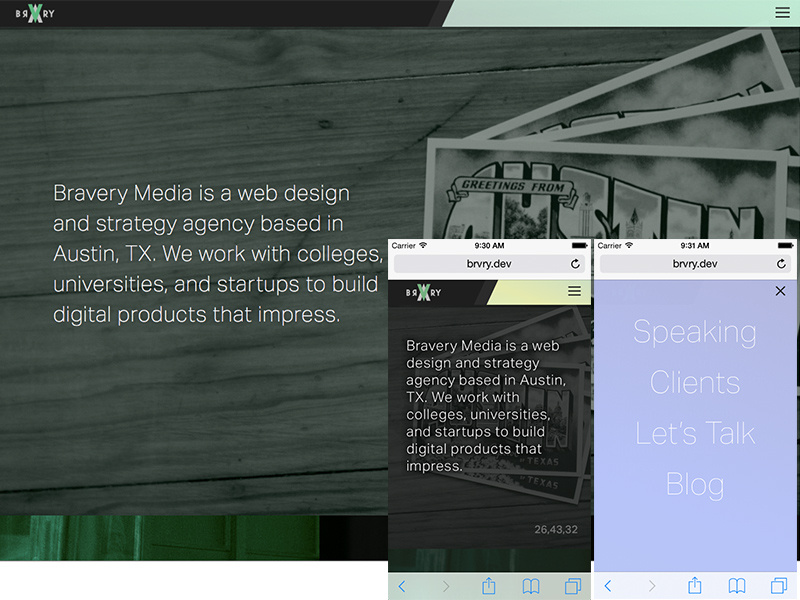Viewport: 800px width, 600px height.
Task: Tap battery icon in left phone status bar
Action: (x=580, y=245)
